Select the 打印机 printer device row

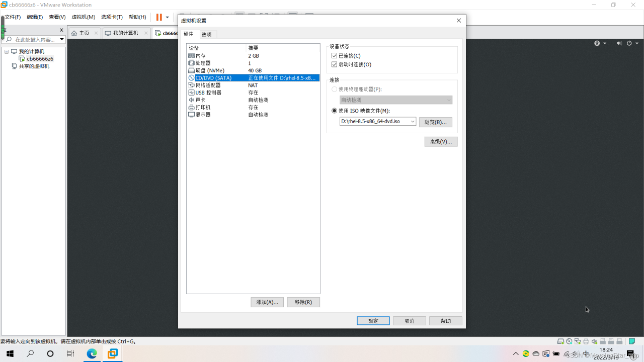253,107
